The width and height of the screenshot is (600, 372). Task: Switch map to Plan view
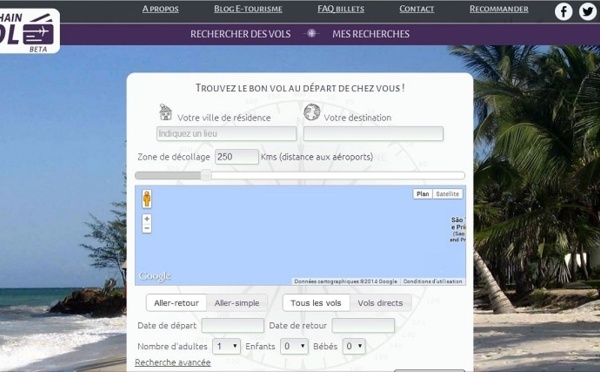422,194
